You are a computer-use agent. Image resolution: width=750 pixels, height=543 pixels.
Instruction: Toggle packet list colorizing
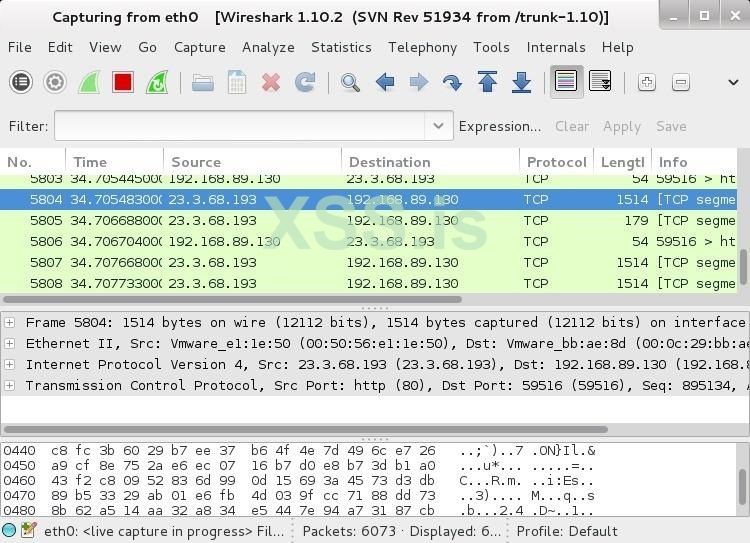point(566,82)
